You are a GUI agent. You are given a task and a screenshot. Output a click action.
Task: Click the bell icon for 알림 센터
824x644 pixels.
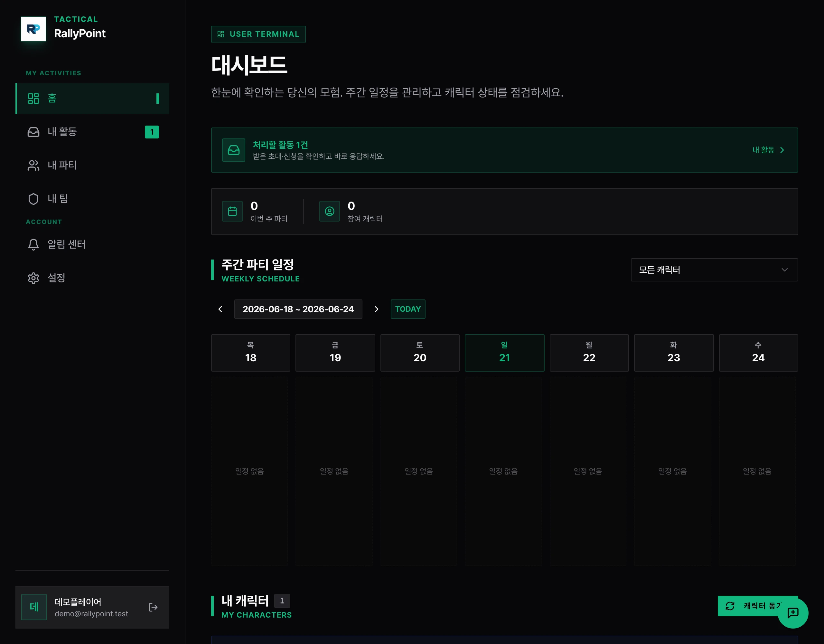coord(33,245)
